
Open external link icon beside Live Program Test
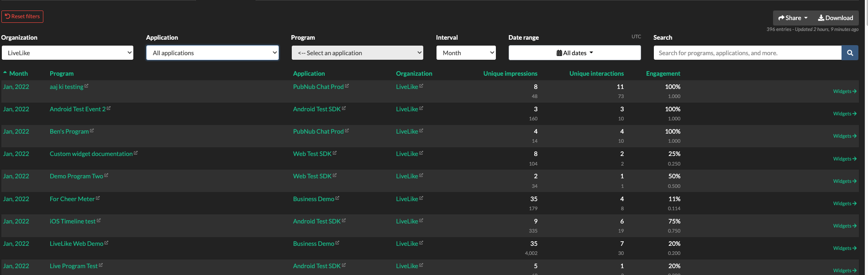tap(101, 265)
